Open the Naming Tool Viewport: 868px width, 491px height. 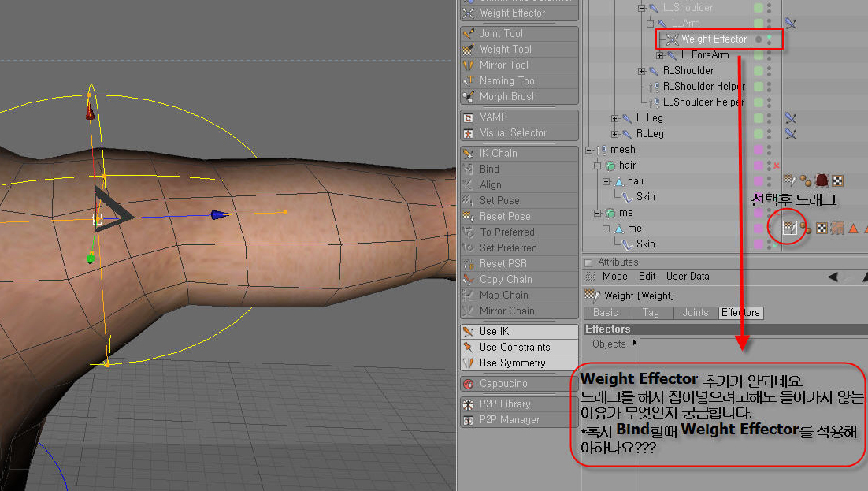(x=519, y=81)
